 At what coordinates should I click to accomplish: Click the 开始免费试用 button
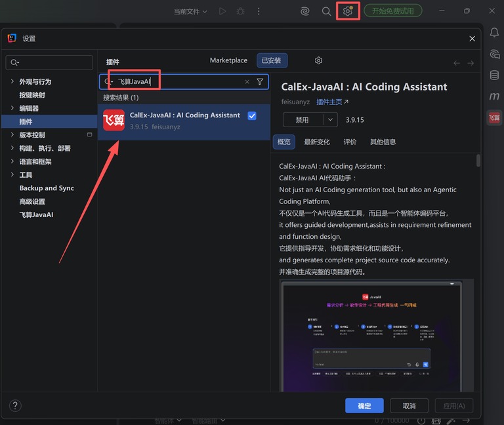click(393, 11)
